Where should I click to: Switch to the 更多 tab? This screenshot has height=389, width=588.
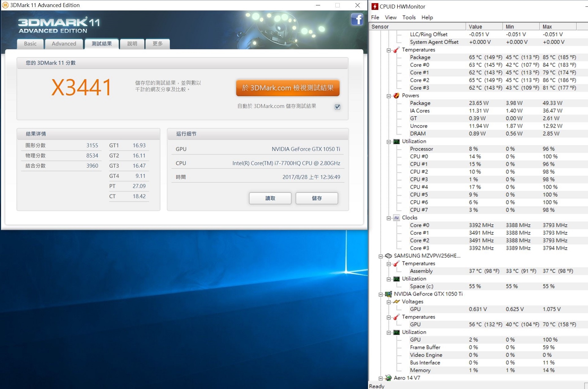157,44
